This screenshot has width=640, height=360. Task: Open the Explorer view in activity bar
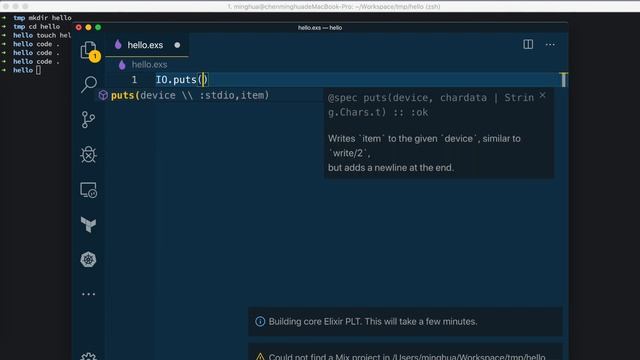[x=89, y=51]
